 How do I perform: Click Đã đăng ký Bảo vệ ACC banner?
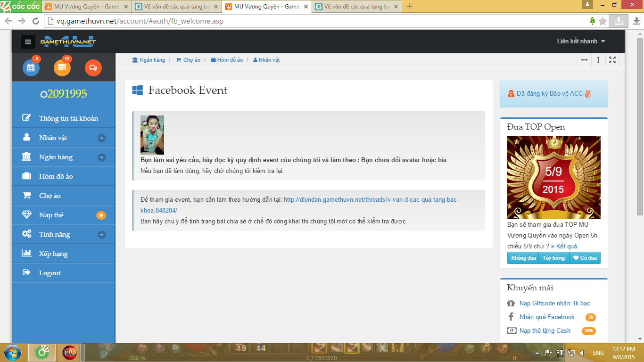click(553, 94)
